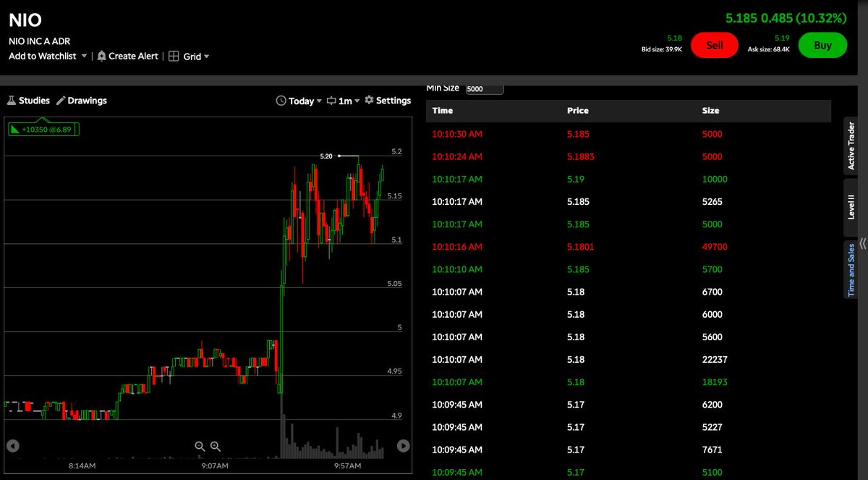
Task: Open Drawings pencil tool
Action: 61,101
